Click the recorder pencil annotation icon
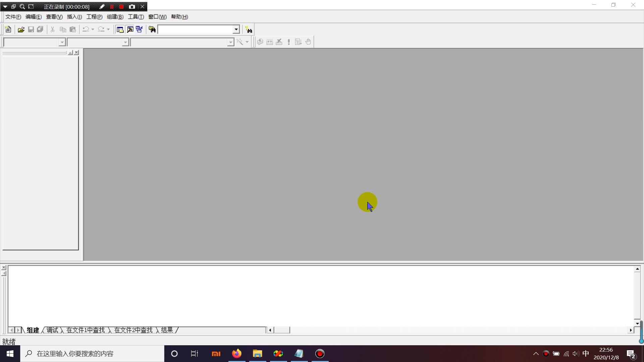Image resolution: width=644 pixels, height=362 pixels. [x=102, y=7]
